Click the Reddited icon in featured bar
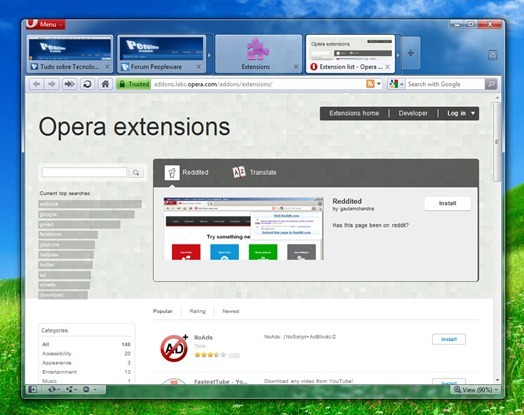The width and height of the screenshot is (524, 415). [x=172, y=172]
